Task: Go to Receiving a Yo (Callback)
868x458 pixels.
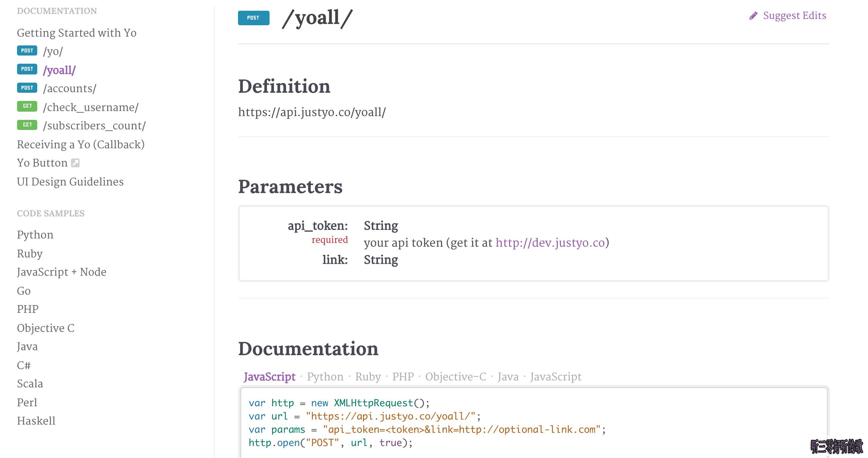Action: [80, 144]
